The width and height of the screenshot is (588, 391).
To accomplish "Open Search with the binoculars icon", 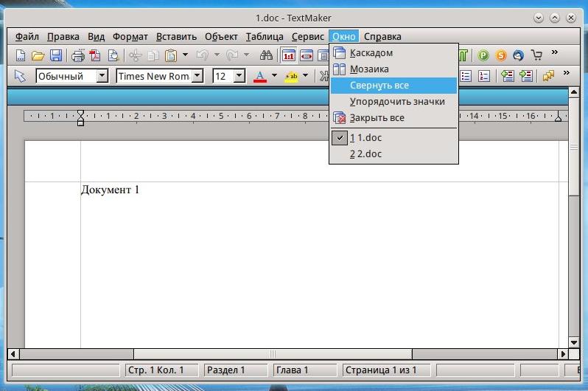I will click(266, 55).
